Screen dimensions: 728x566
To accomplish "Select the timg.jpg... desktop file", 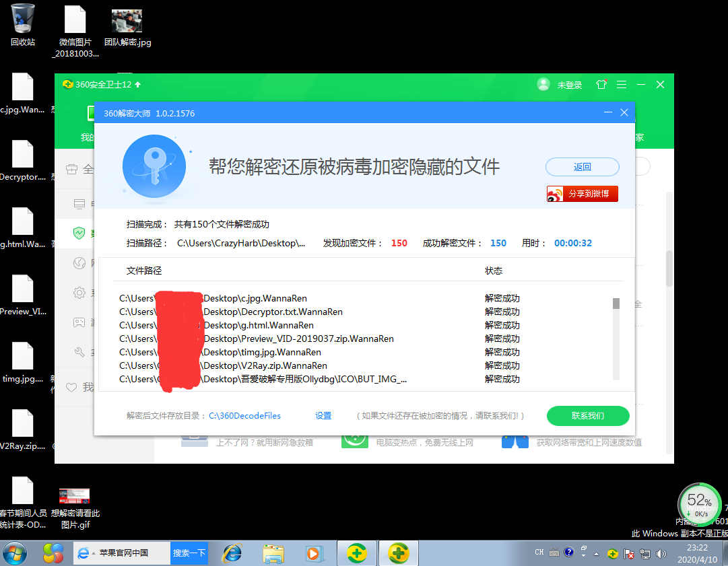I will [22, 362].
